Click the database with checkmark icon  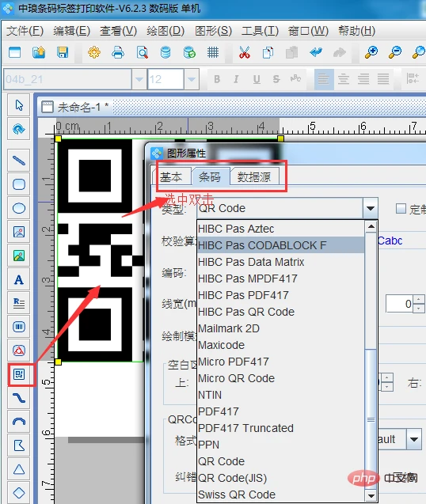[x=189, y=52]
